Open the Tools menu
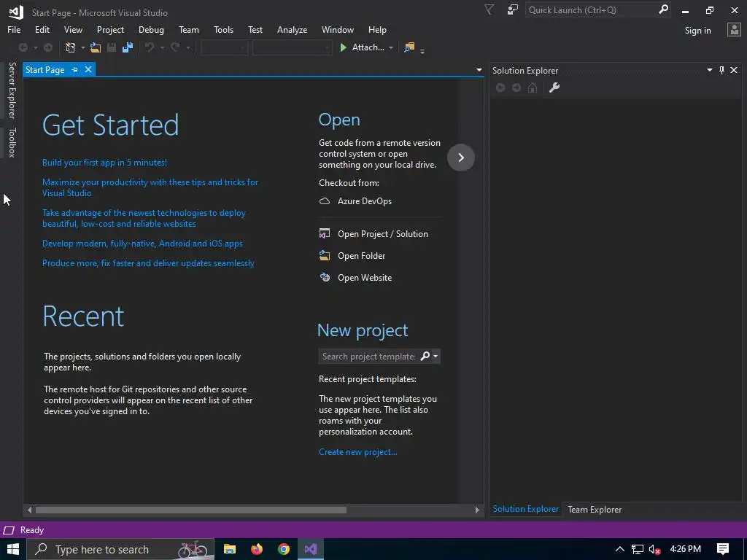747x560 pixels. point(223,29)
